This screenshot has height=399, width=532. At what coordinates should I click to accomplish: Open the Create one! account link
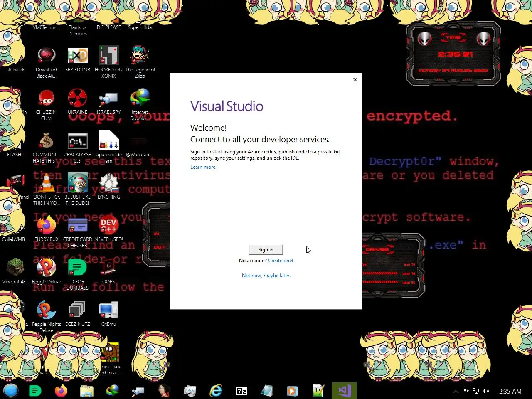coord(281,261)
